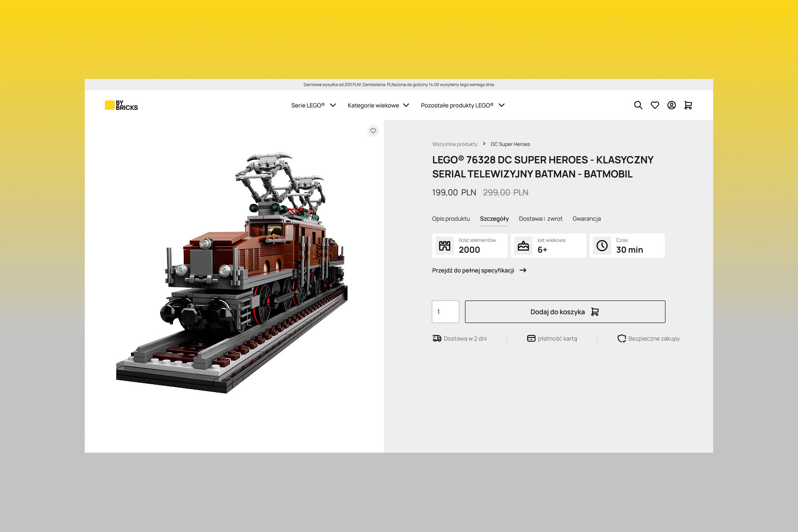Click the credit card payment icon
The image size is (798, 532).
531,338
